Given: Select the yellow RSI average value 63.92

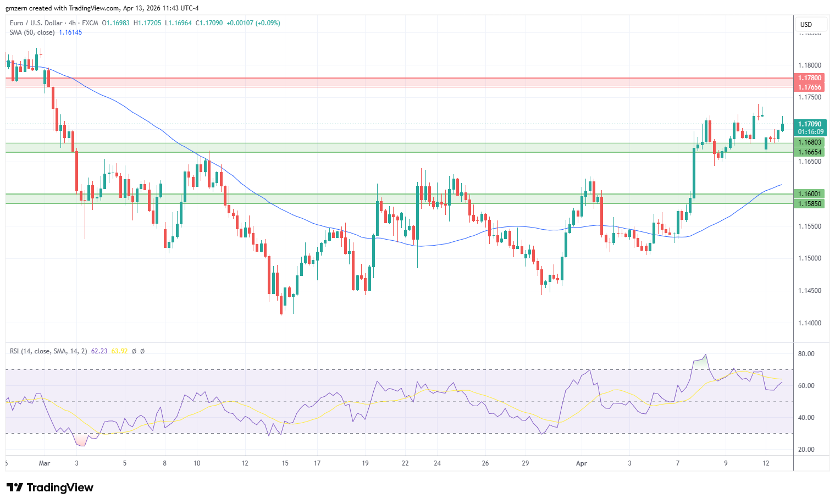Looking at the screenshot, I should coord(119,351).
